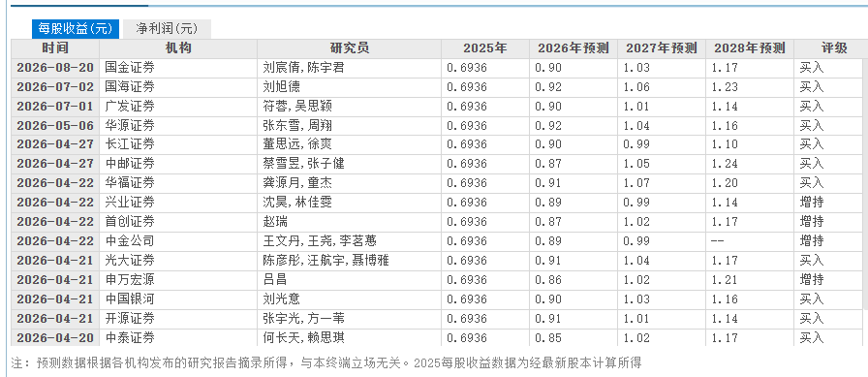Click researcher 刘旭德

(282, 87)
